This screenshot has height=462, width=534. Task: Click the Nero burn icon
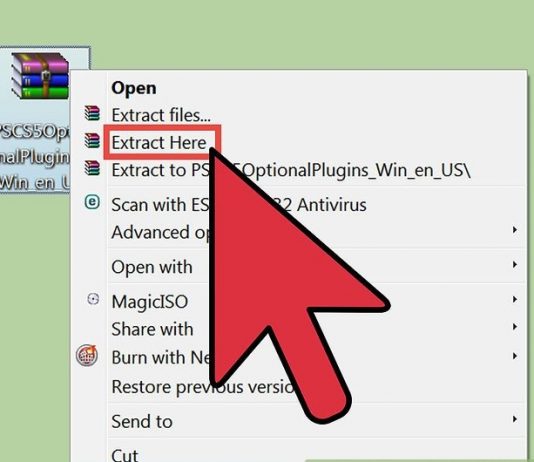pos(87,355)
